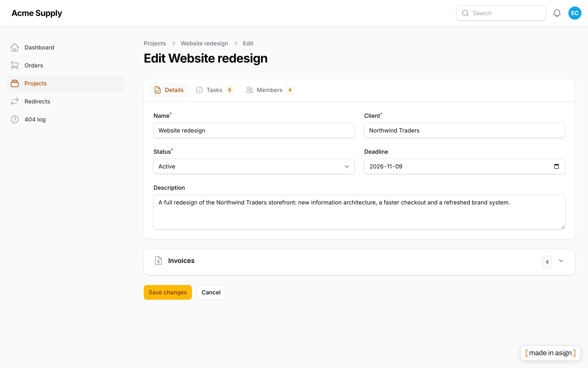Click the Acme Supply logo text
This screenshot has height=368, width=588.
tap(37, 13)
